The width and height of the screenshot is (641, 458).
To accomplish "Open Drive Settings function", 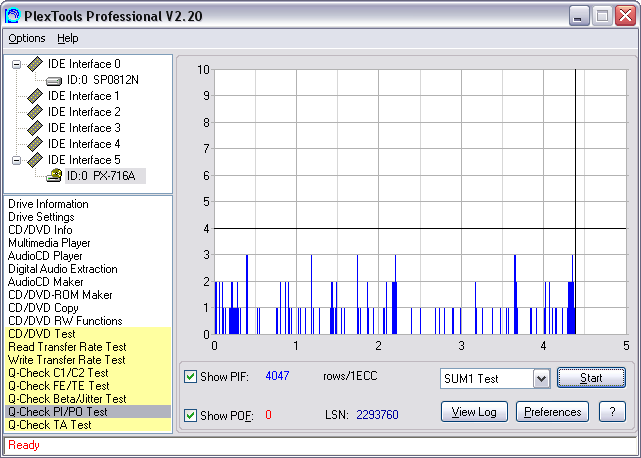I will pyautogui.click(x=41, y=217).
